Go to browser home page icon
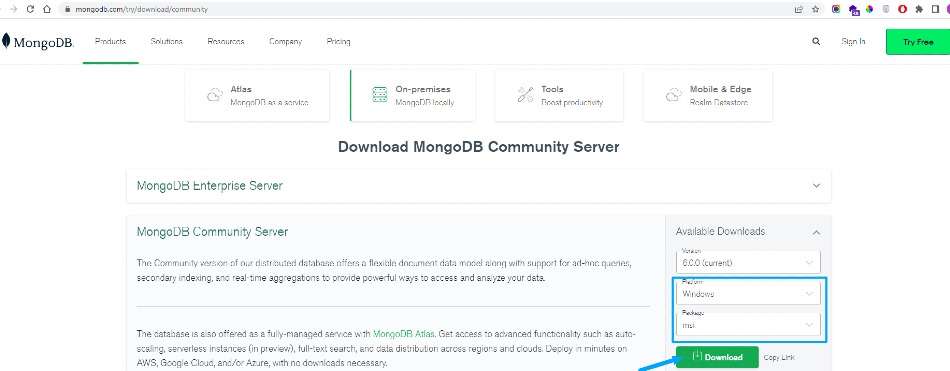The image size is (950, 371). [x=47, y=9]
